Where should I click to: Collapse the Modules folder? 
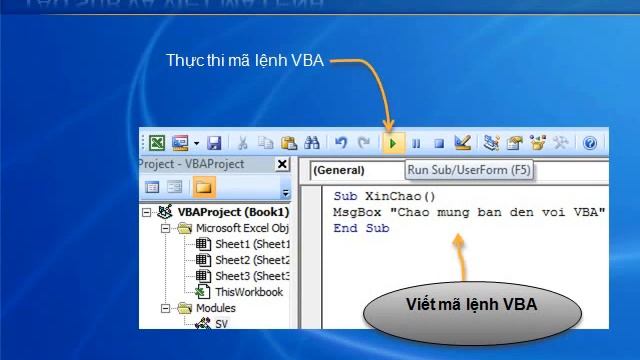[165, 308]
